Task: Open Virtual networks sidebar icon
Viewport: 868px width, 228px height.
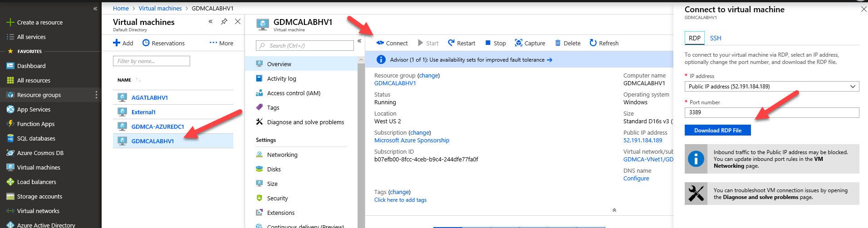Action: click(x=10, y=211)
